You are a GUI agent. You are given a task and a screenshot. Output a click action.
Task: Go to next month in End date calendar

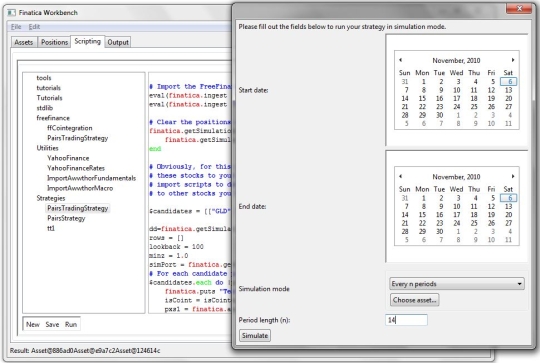(x=513, y=176)
